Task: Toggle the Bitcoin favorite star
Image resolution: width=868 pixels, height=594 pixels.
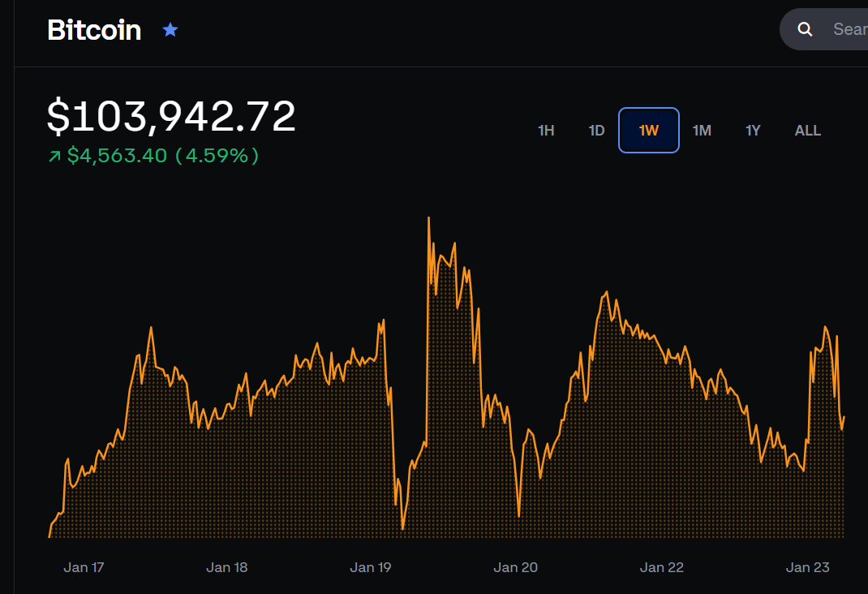Action: tap(170, 29)
